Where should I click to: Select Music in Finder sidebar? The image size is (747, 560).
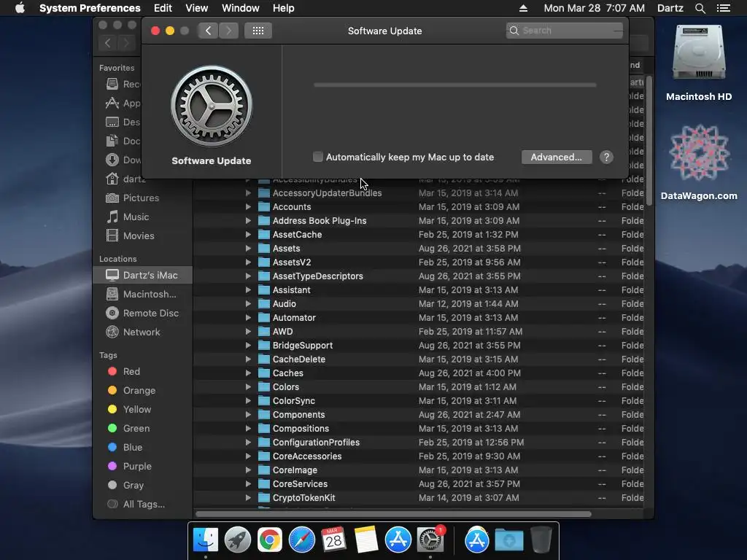136,217
